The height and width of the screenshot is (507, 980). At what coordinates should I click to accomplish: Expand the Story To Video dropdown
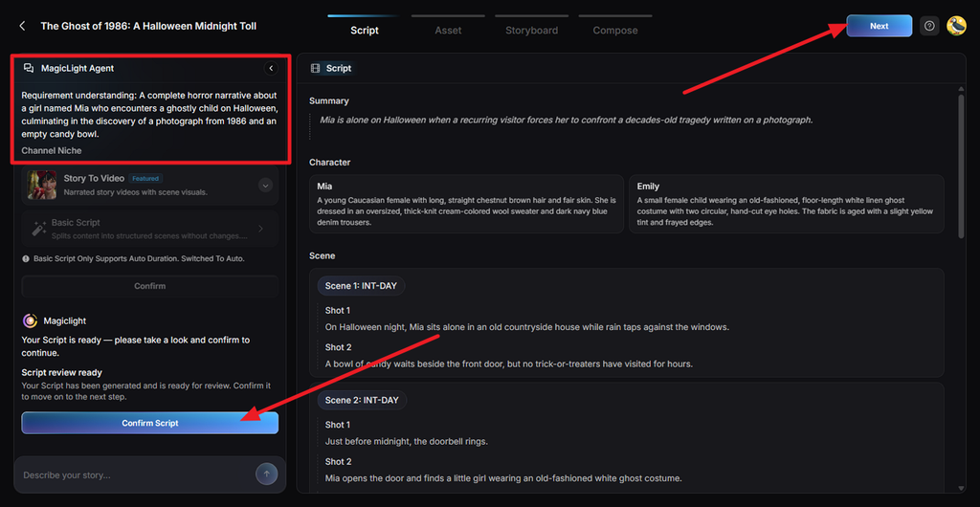point(266,185)
